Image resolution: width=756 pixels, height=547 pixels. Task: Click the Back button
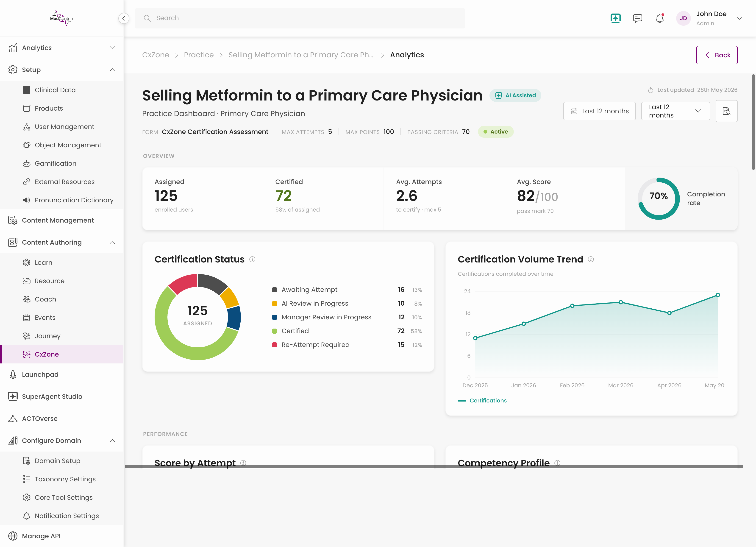(x=717, y=55)
